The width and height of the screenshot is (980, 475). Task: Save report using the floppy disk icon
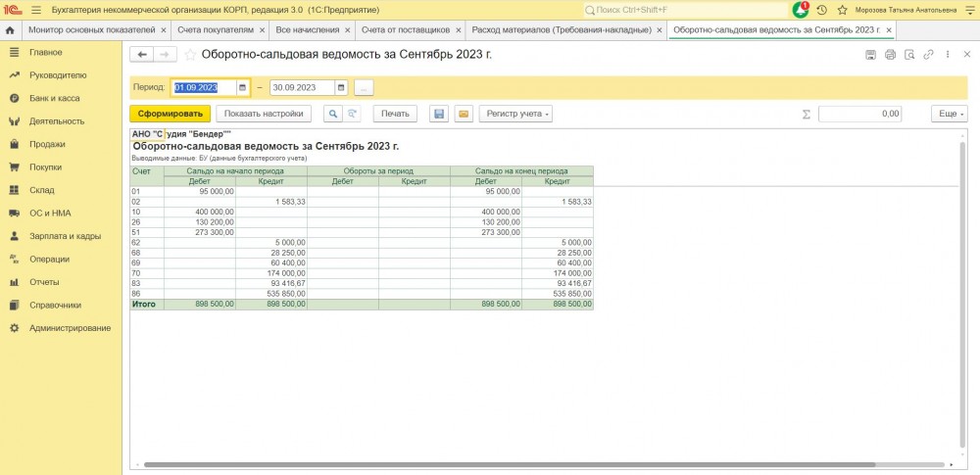coord(439,114)
